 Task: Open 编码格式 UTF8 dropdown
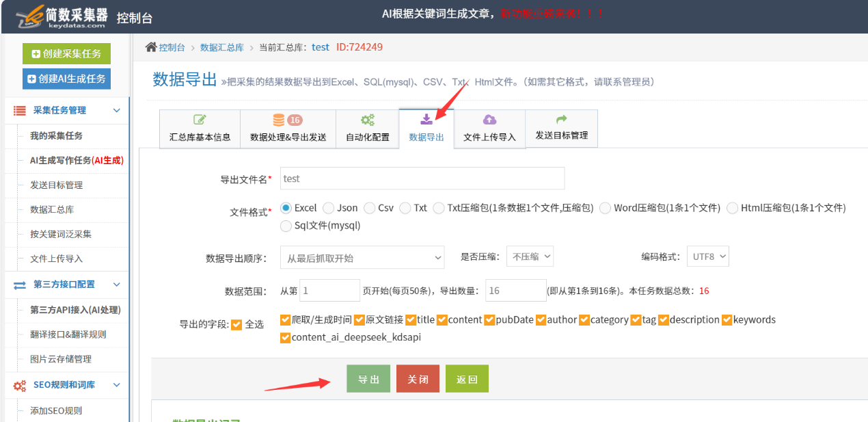tap(708, 256)
